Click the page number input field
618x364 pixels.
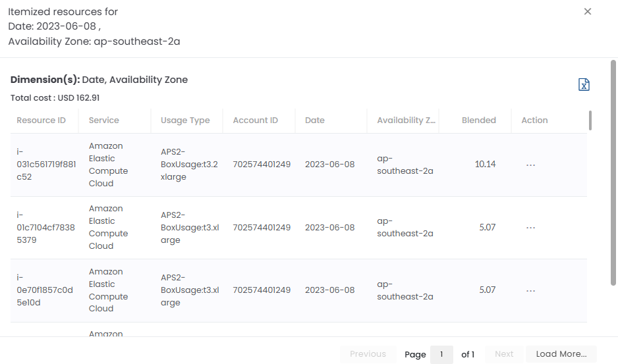[x=441, y=354]
